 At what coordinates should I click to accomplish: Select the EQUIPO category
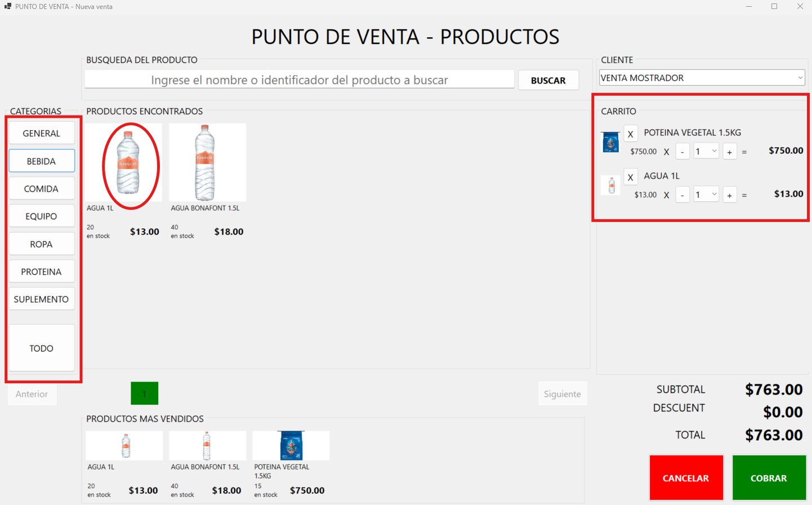(x=42, y=216)
